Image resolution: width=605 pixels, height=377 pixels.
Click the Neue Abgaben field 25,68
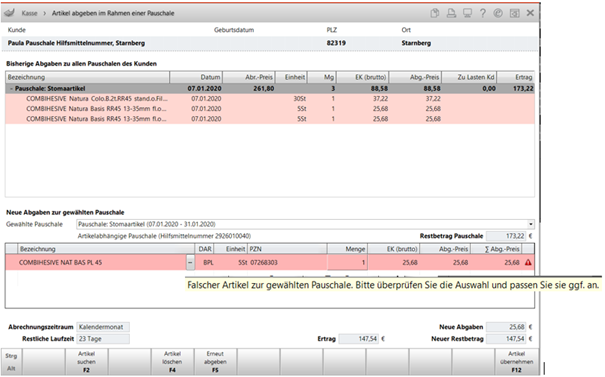tap(506, 327)
